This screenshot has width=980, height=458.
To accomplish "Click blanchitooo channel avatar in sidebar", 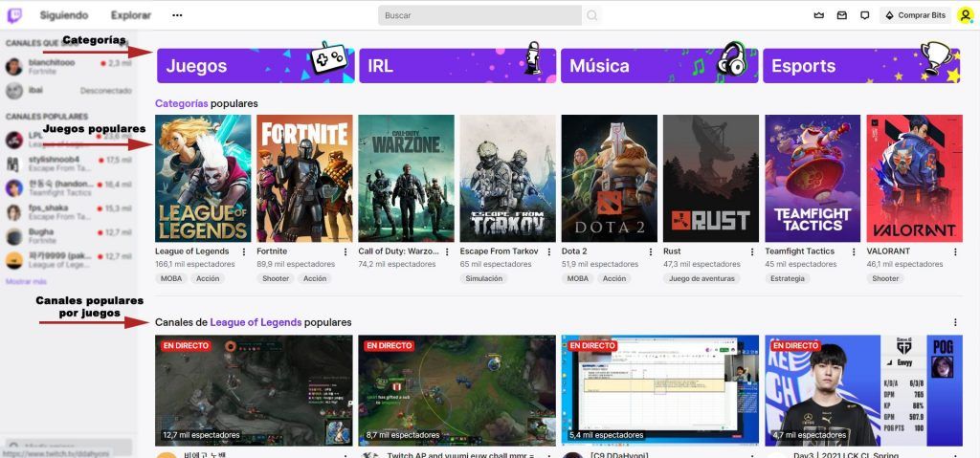I will click(14, 67).
